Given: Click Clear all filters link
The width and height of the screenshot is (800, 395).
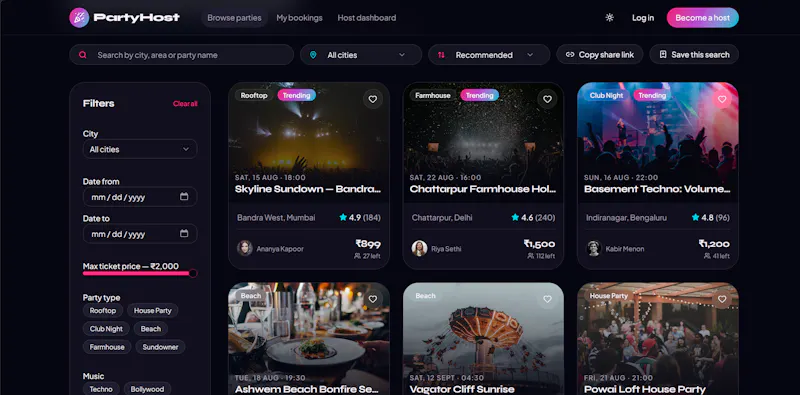Looking at the screenshot, I should click(x=185, y=104).
